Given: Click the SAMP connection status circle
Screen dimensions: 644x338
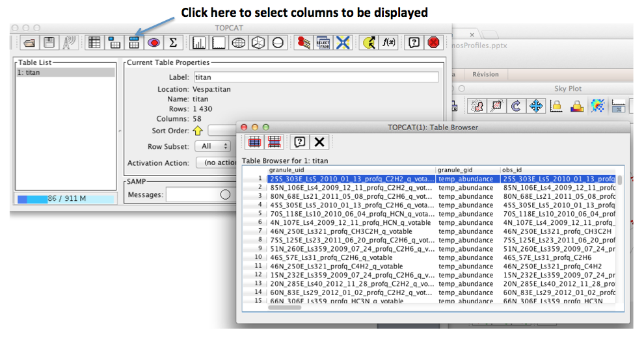Looking at the screenshot, I should click(x=225, y=194).
